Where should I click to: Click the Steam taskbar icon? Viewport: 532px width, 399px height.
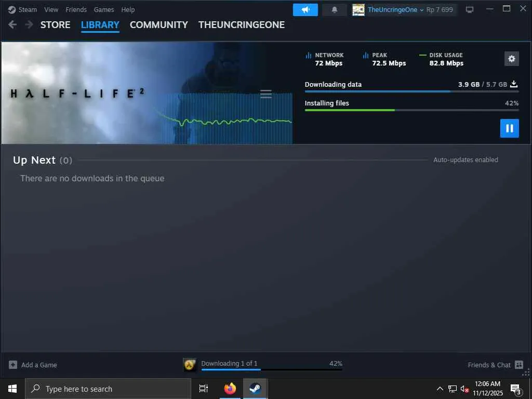point(255,389)
